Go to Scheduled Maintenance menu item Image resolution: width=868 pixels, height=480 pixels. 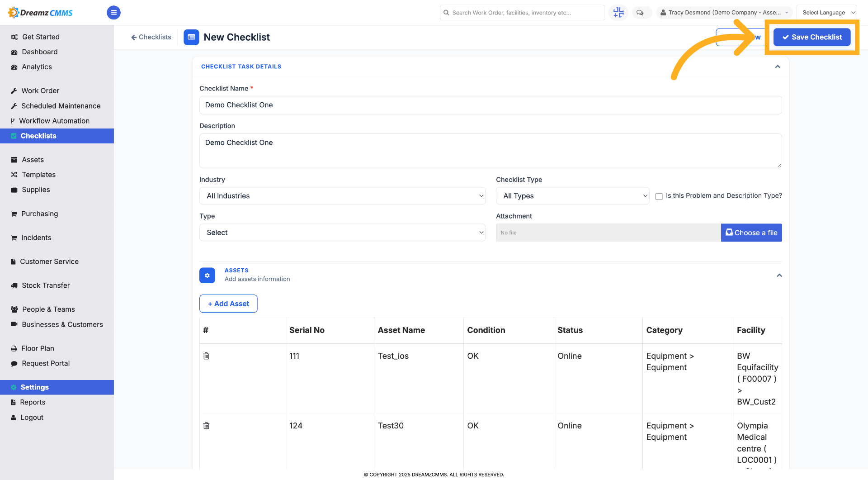(61, 106)
